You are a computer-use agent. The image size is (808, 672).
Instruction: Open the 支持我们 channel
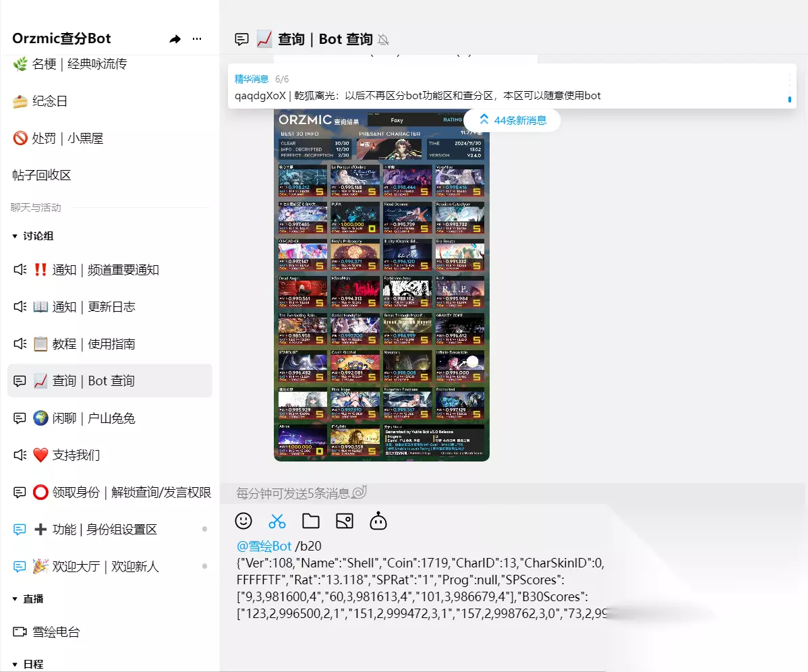(x=110, y=455)
